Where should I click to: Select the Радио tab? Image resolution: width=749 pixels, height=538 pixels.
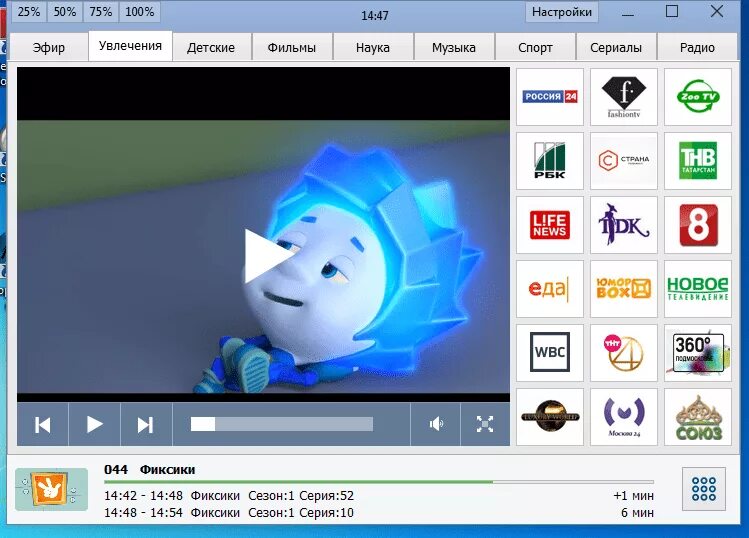(697, 48)
